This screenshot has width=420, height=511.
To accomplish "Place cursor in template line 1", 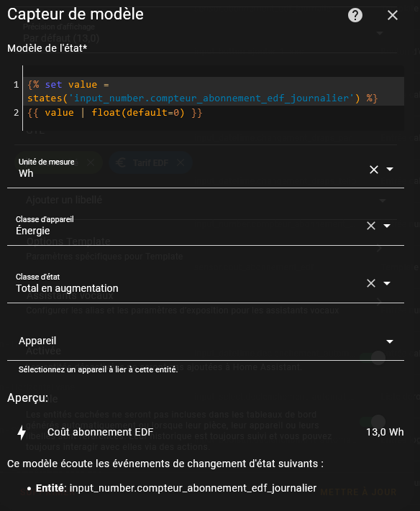I will pos(202,91).
